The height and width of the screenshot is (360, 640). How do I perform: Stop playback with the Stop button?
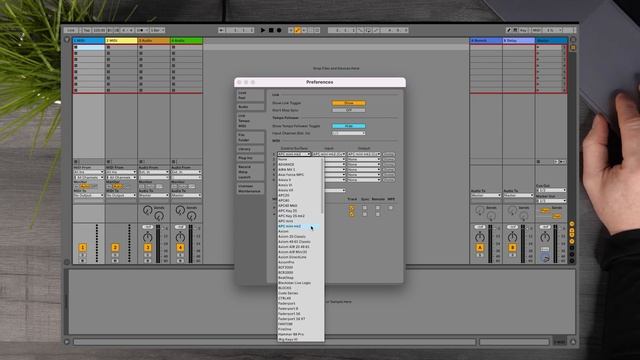click(x=271, y=30)
